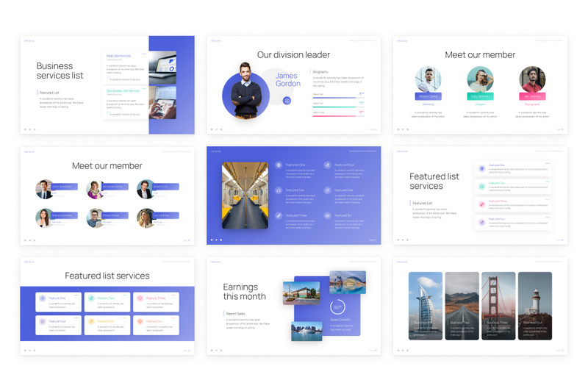This screenshot has width=588, height=391.
Task: Select the blue Featured One icon in white services list
Action: click(482, 169)
